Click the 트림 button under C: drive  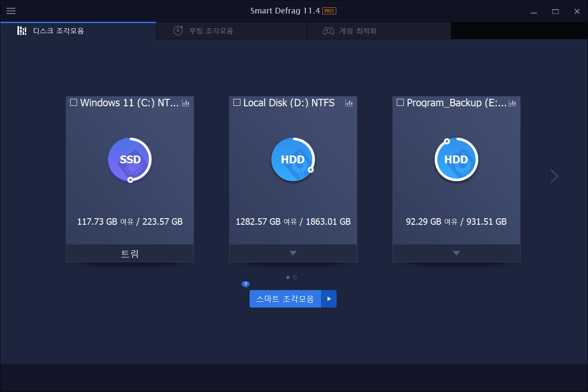[130, 253]
